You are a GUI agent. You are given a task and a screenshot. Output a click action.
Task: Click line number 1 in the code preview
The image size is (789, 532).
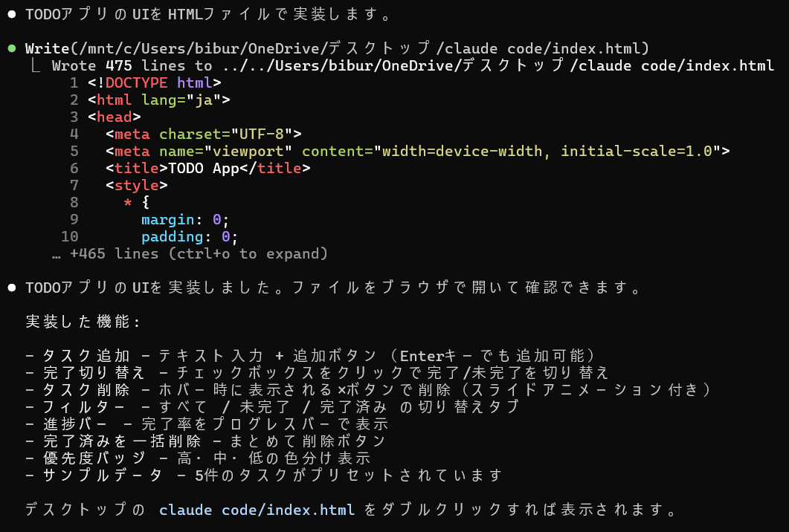(x=74, y=82)
